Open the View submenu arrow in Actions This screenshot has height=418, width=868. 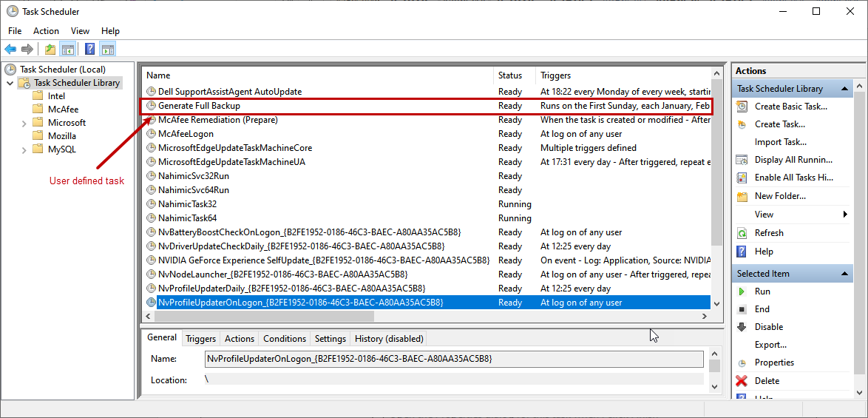point(845,215)
